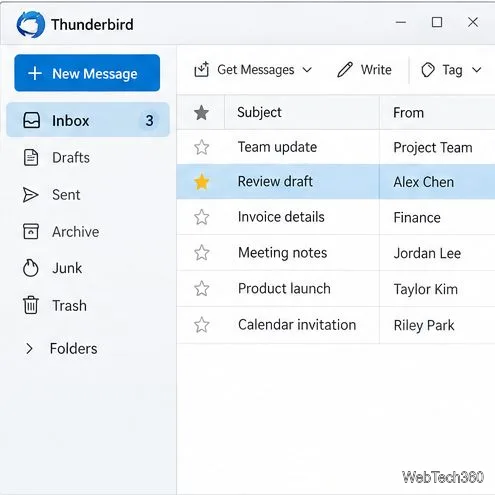Click the Tag button label
This screenshot has height=495, width=495.
coord(452,70)
